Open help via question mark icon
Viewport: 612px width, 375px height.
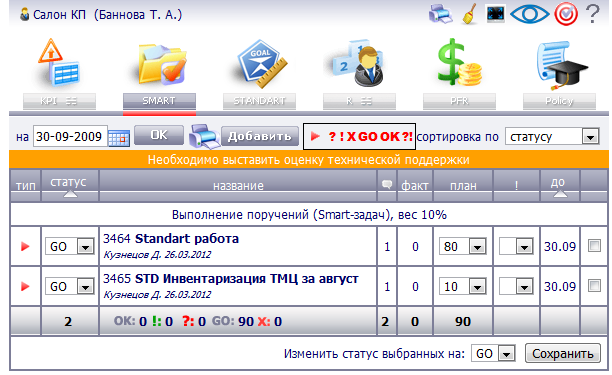(592, 14)
